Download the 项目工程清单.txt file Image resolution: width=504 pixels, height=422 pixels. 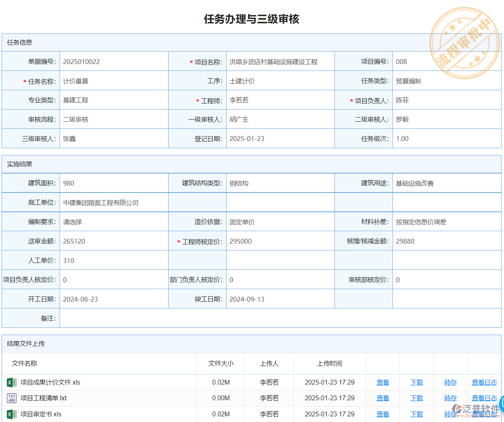pos(416,398)
